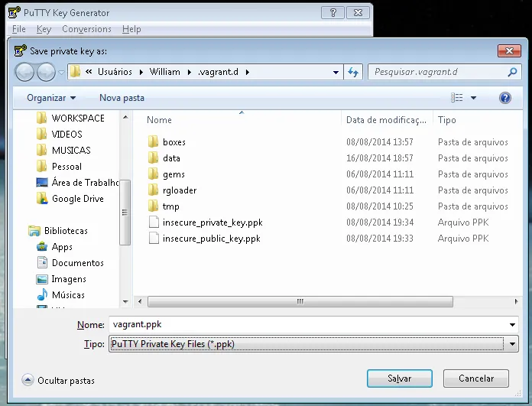Click the Salvar button
The image size is (532, 406).
point(399,378)
